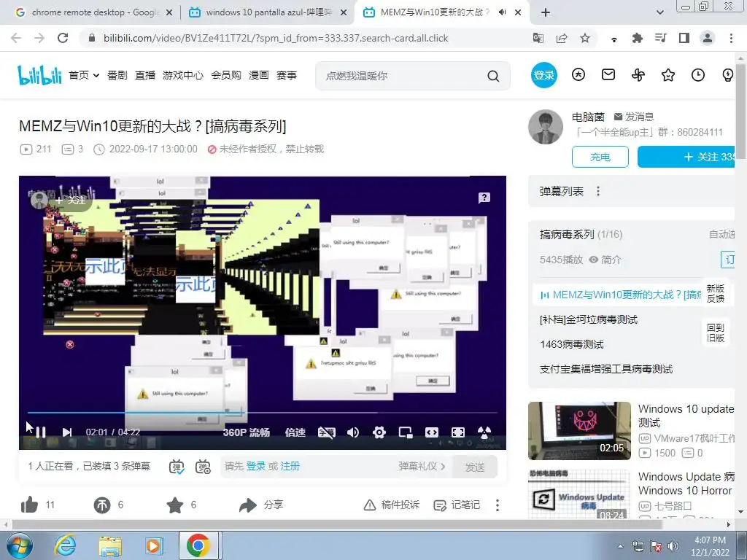The width and height of the screenshot is (747, 560).
Task: Click the bilibili logo
Action: pos(39,75)
